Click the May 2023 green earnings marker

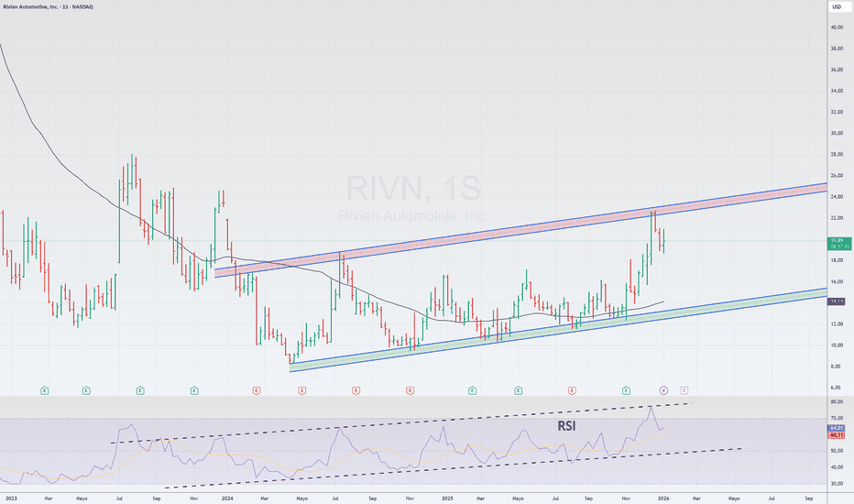86,390
